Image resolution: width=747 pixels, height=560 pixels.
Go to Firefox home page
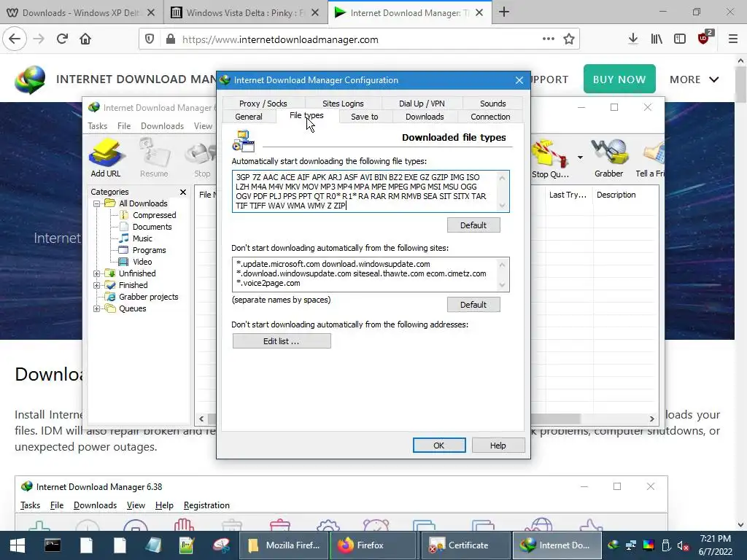click(x=85, y=39)
